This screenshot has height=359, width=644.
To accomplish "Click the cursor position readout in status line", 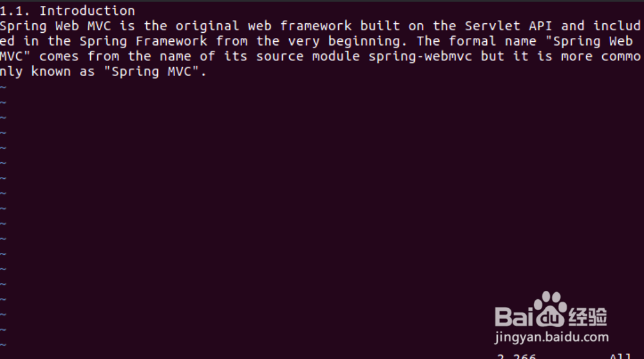I will point(516,356).
